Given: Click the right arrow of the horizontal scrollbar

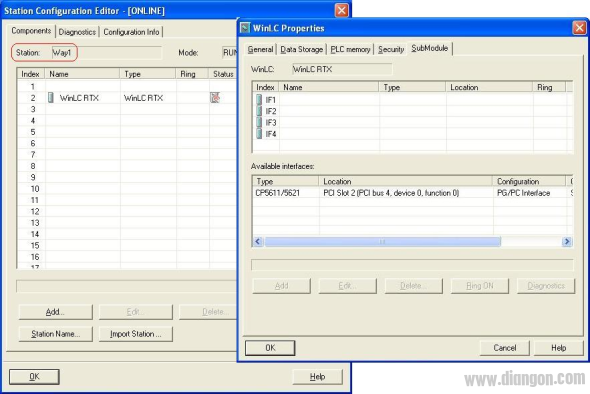Looking at the screenshot, I should 567,242.
